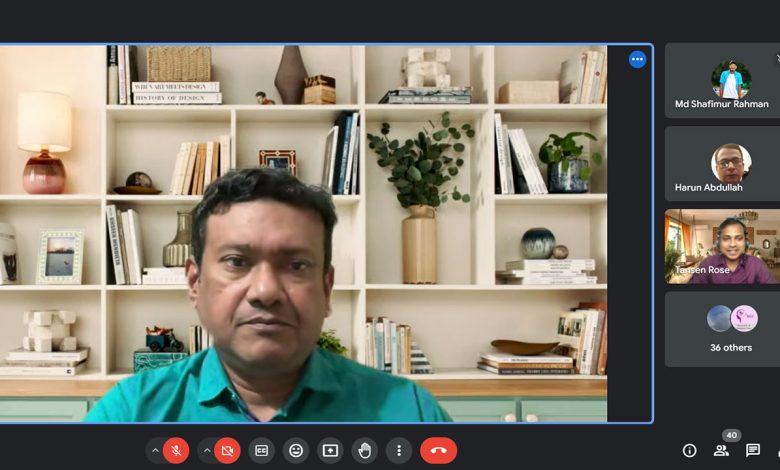Toggle closed captions
The image size is (780, 470).
(x=262, y=451)
